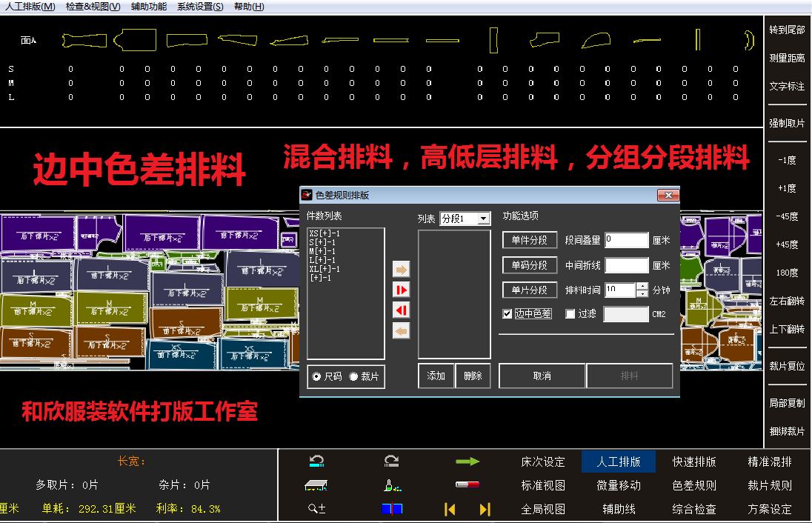The image size is (812, 523).
Task: Click the marker bed icon on the toolbar
Action: pos(316,485)
